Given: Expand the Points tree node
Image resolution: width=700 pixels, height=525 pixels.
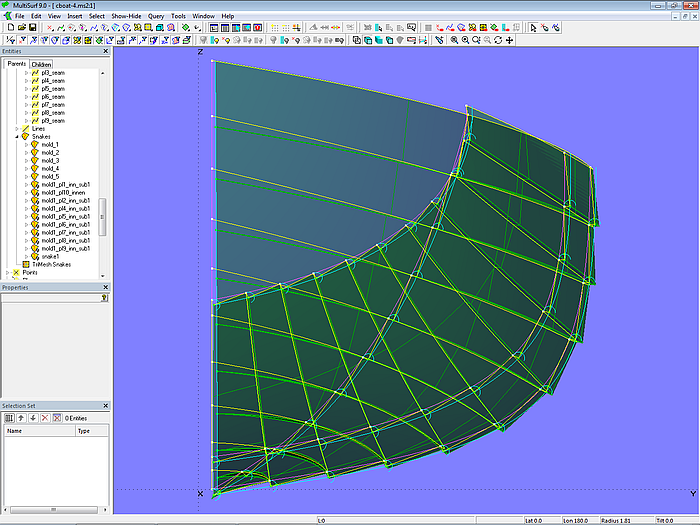Looking at the screenshot, I should [x=9, y=272].
